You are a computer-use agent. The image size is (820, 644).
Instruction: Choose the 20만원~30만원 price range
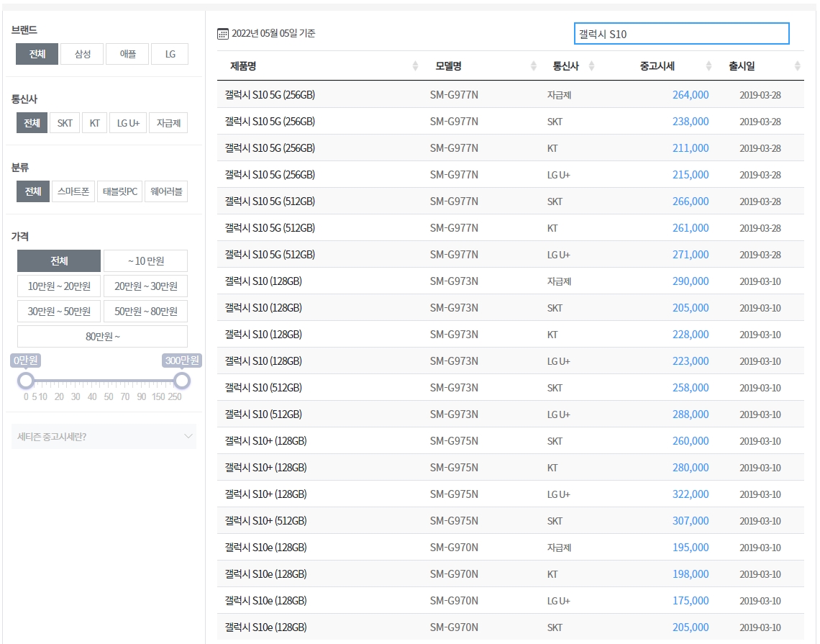[x=146, y=286]
